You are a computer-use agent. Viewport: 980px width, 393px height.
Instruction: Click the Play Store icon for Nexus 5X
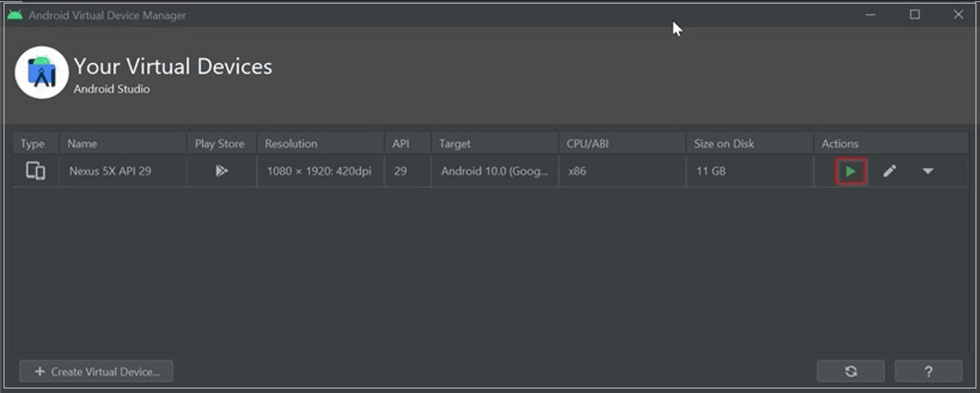[x=222, y=171]
